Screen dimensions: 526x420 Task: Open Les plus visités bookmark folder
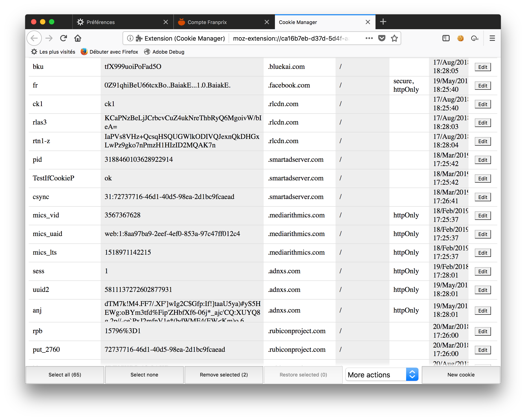[x=53, y=52]
